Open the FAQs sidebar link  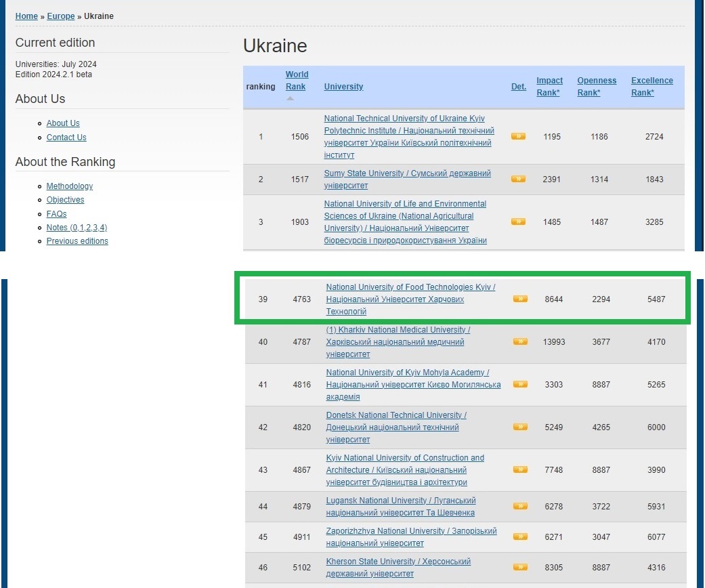coord(56,214)
